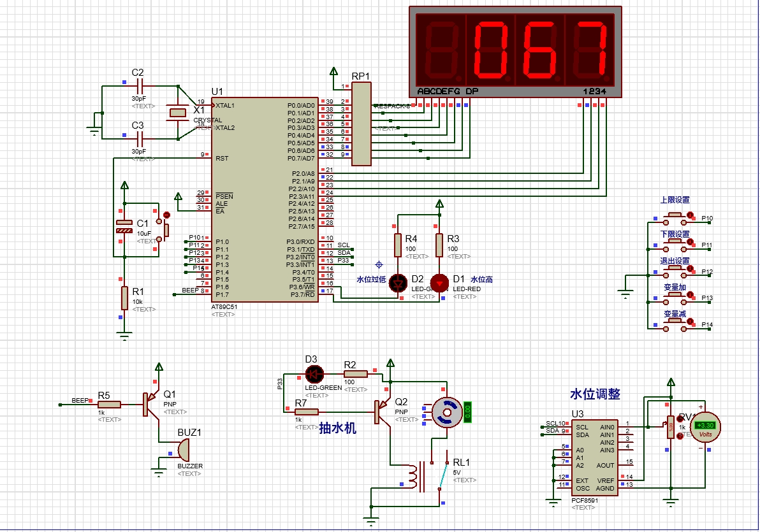
Task: Select resistor R3 above LED D1
Action: 439,245
